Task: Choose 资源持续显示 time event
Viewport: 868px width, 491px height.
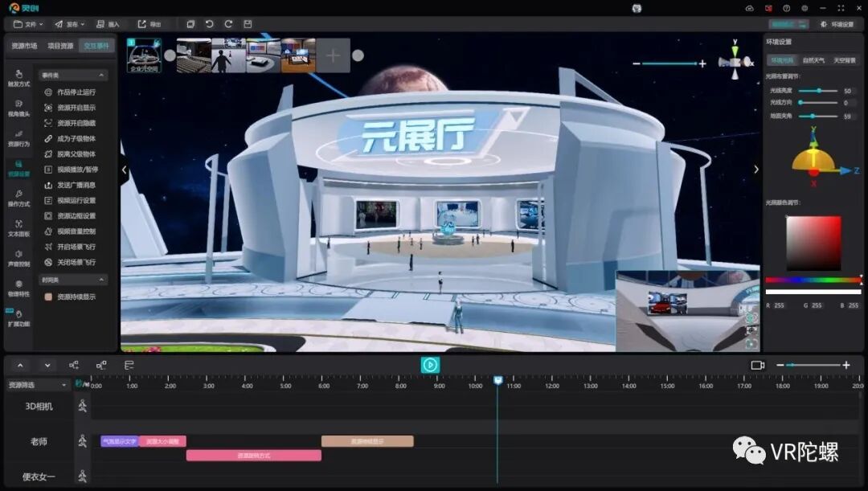Action: click(70, 297)
